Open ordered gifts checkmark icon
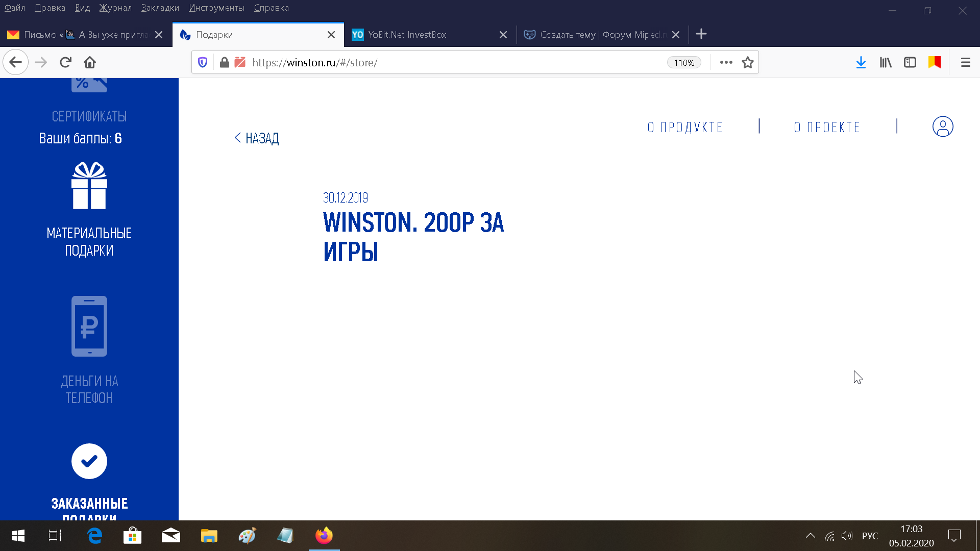 [x=89, y=461]
